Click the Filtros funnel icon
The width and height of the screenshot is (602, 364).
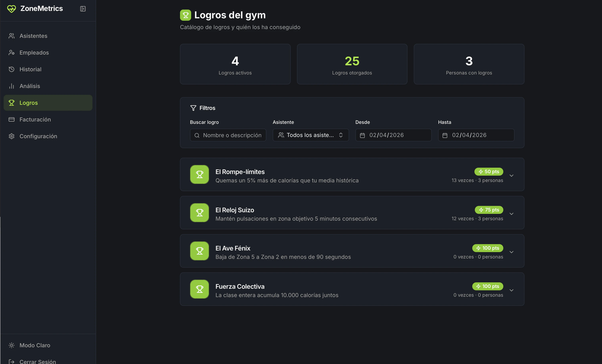click(x=193, y=108)
